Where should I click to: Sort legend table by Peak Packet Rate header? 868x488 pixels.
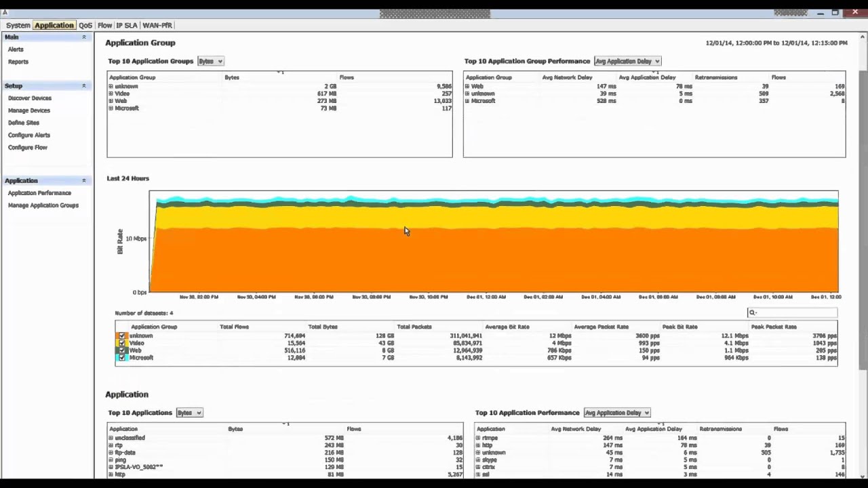[x=774, y=327]
